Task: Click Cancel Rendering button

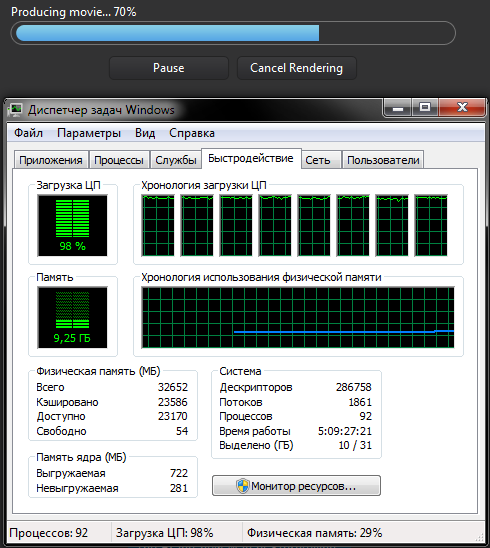Action: click(x=297, y=68)
